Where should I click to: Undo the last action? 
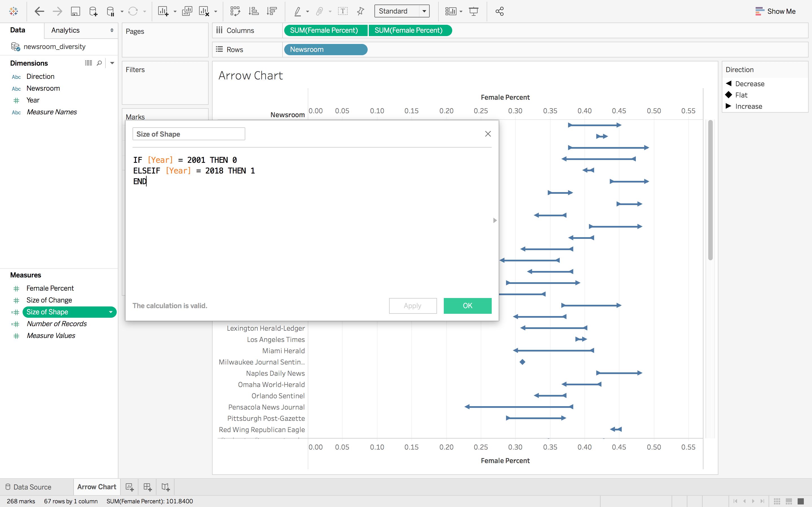[x=39, y=11]
